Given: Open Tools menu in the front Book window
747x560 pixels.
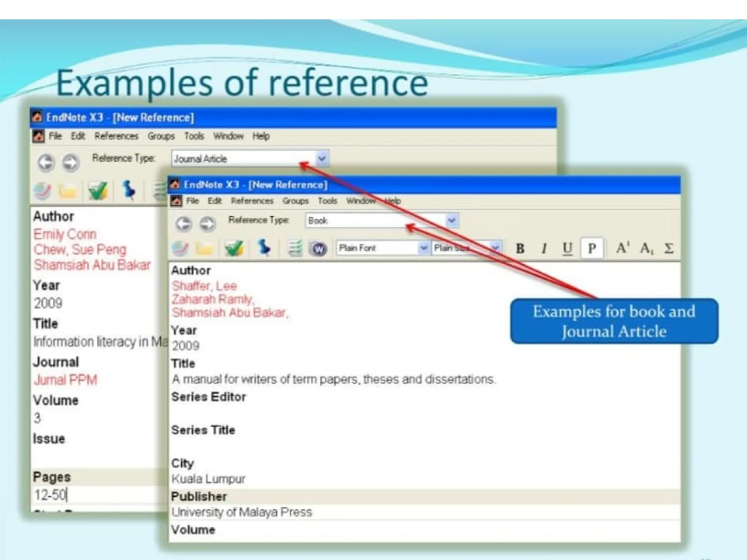Looking at the screenshot, I should point(327,201).
